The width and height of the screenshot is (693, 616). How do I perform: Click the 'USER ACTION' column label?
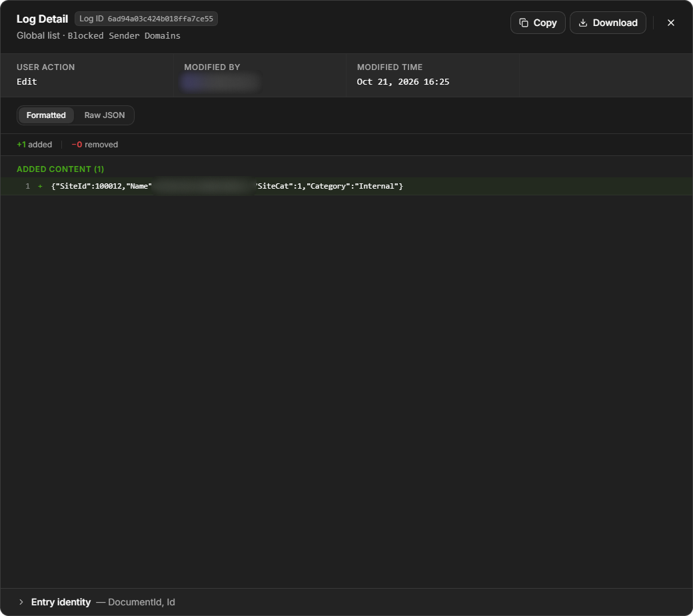point(45,67)
